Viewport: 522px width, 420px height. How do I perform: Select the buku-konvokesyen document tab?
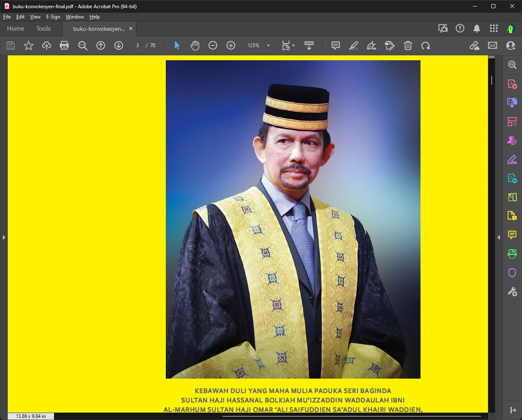99,29
